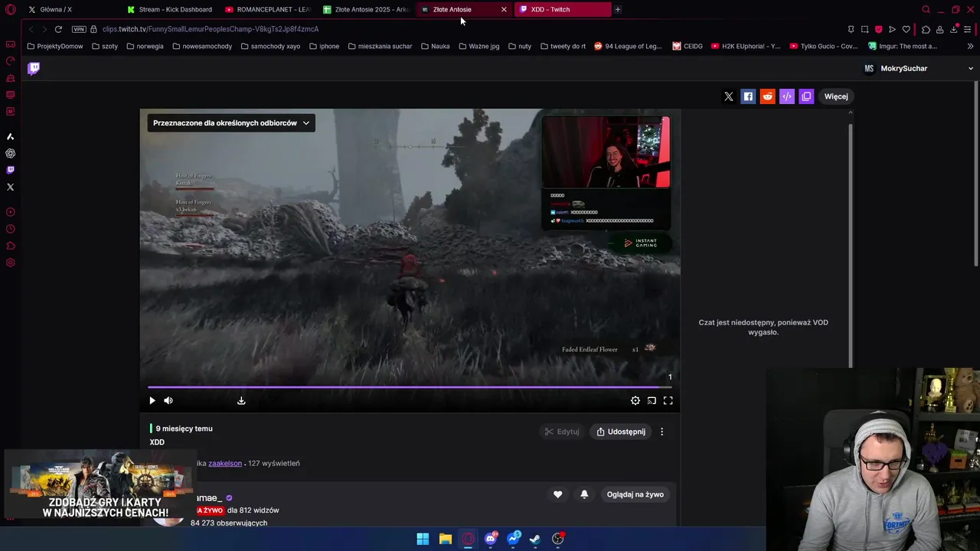980x551 pixels.
Task: Open the toolbar downloads icon
Action: [x=954, y=29]
